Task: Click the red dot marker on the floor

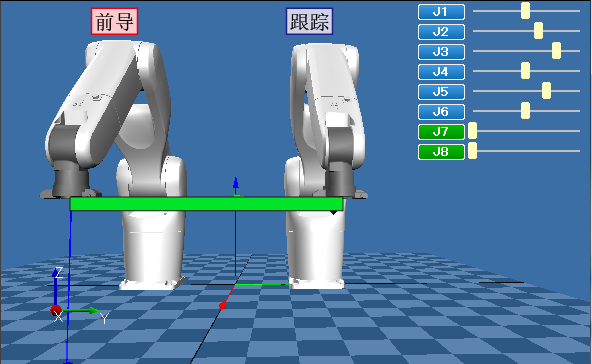Action: click(222, 306)
